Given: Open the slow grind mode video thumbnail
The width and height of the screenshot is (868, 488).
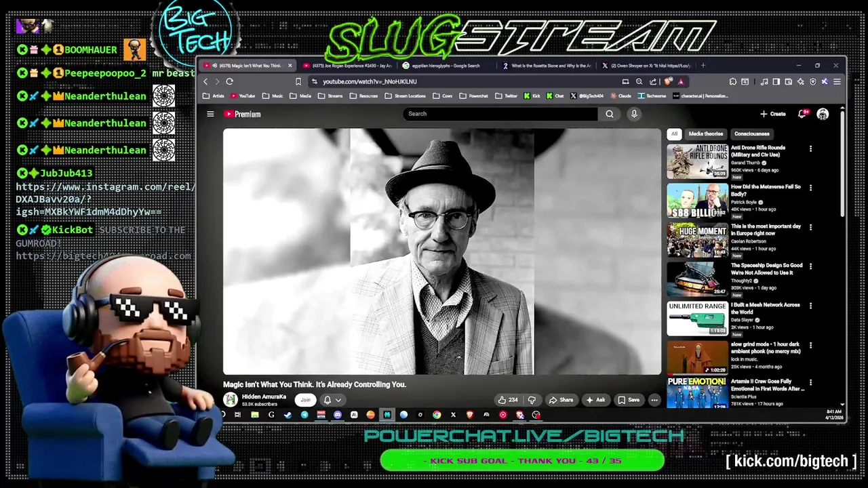Looking at the screenshot, I should coord(697,357).
